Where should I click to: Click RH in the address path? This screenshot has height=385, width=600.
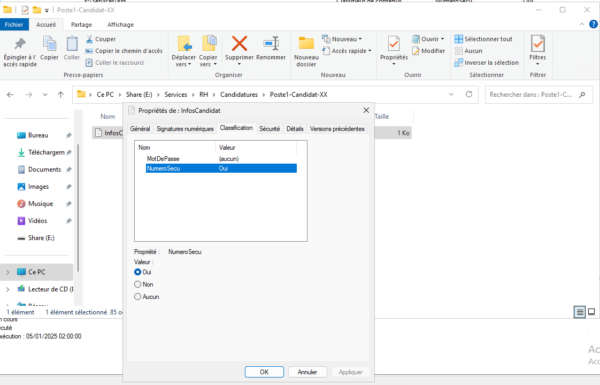tap(204, 95)
